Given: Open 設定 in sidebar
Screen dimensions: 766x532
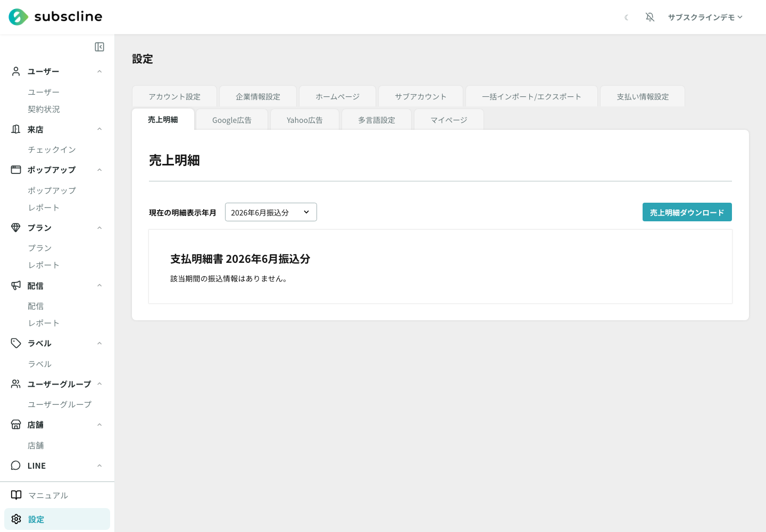Looking at the screenshot, I should (x=57, y=519).
